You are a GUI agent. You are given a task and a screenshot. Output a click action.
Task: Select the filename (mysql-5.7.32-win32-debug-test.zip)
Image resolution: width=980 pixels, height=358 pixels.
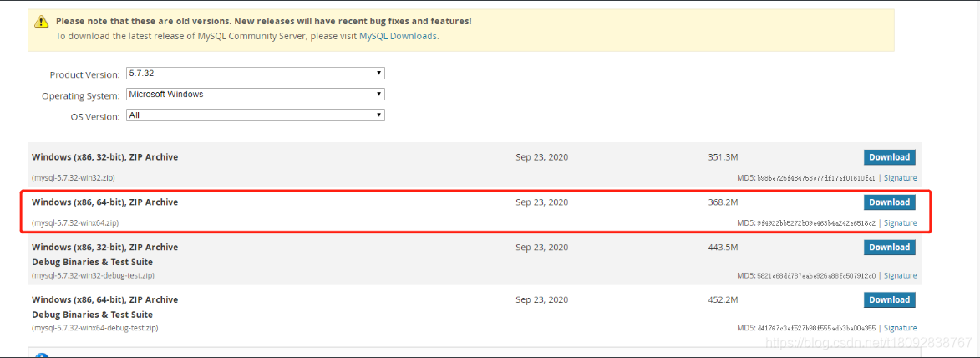click(93, 275)
